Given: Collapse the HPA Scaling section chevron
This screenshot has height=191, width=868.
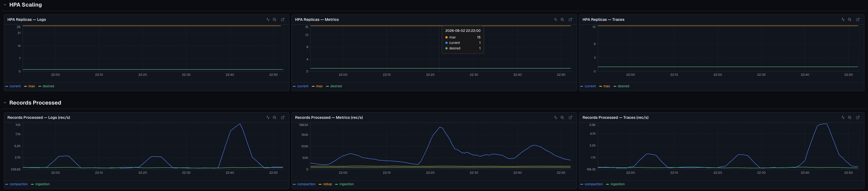Looking at the screenshot, I should (5, 5).
